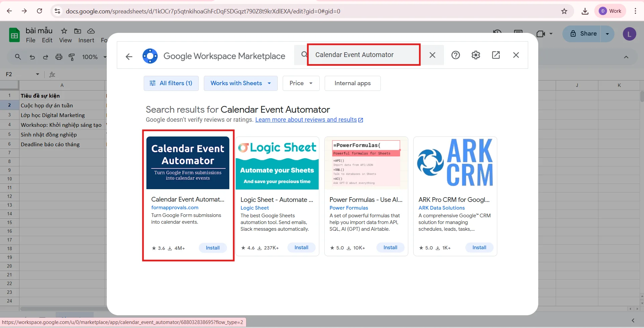Expand the Share options arrow
Screen dimensions: 644x328
(607, 34)
